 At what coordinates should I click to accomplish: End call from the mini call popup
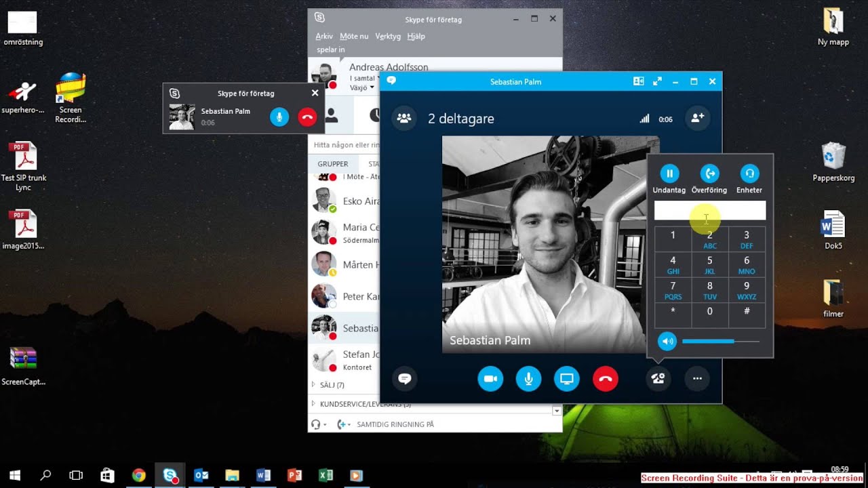click(x=307, y=117)
